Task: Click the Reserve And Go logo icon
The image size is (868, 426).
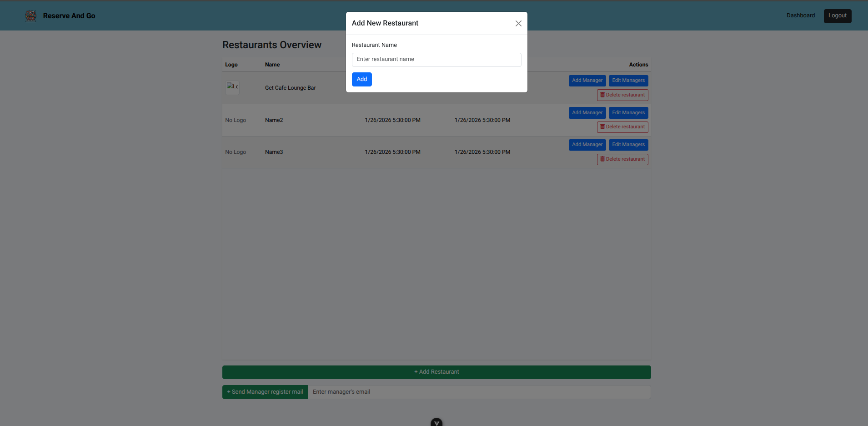Action: pos(31,16)
